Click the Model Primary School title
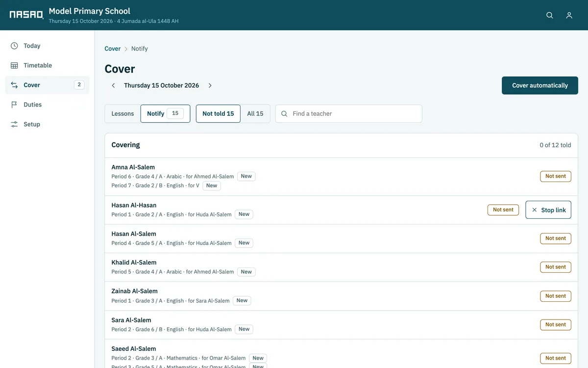588x368 pixels. 90,11
